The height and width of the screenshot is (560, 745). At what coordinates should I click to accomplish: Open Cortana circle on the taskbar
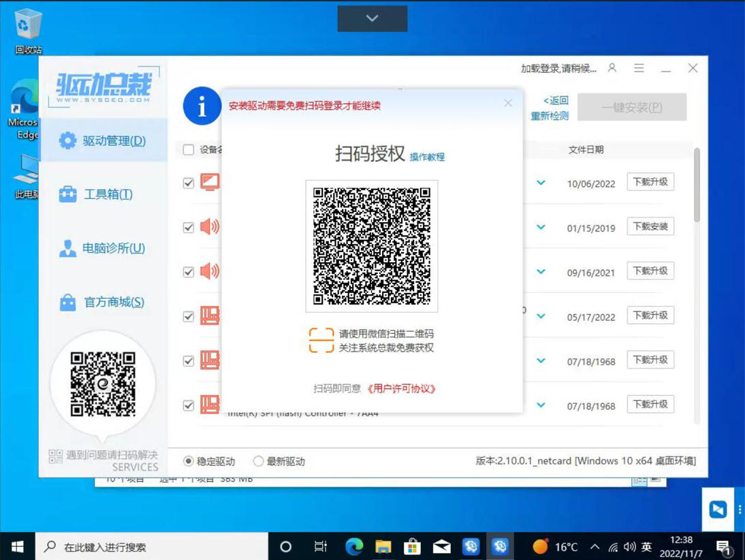click(x=285, y=546)
